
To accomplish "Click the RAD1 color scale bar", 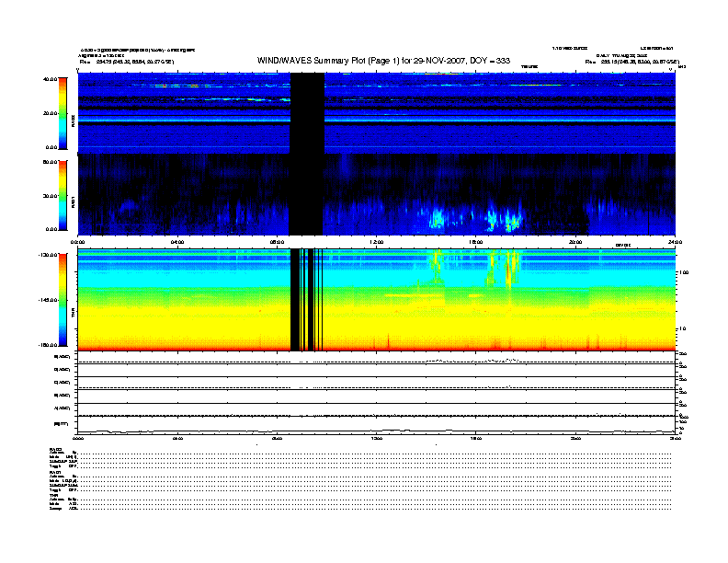I will (x=63, y=195).
